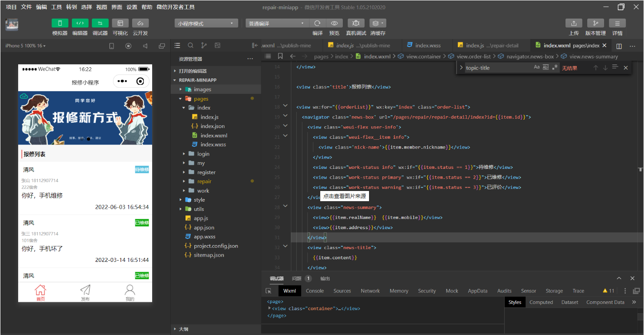
Task: Toggle the simulator panel button
Action: pyautogui.click(x=60, y=23)
